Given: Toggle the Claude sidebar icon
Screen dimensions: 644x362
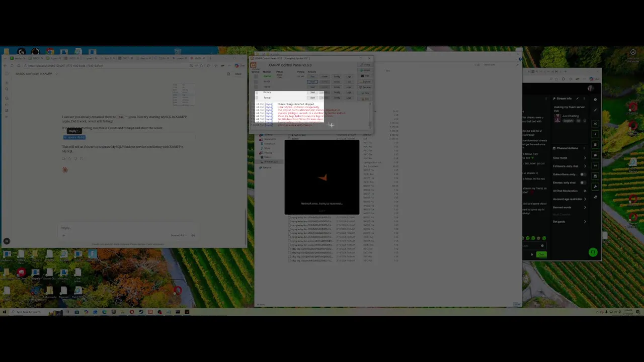Looking at the screenshot, I should (x=7, y=73).
